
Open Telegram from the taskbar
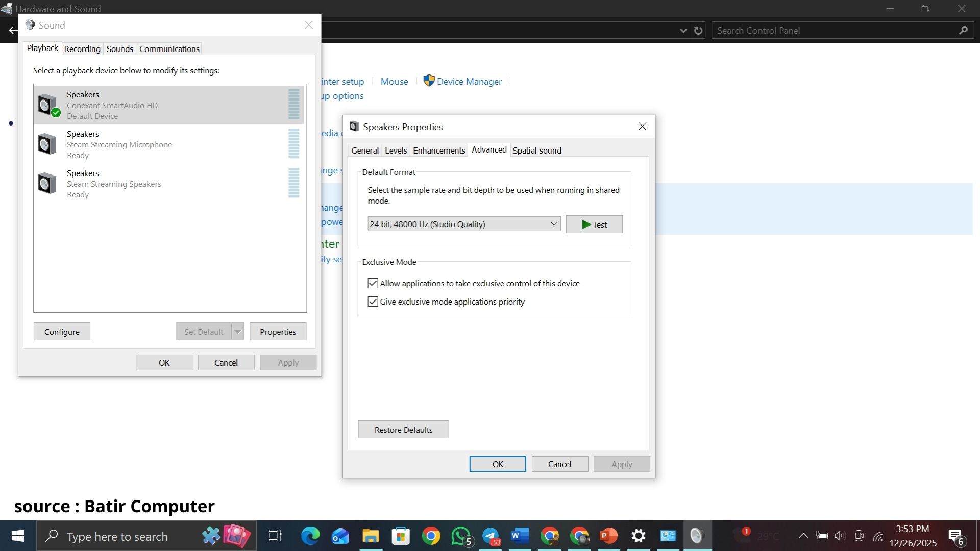pos(492,536)
